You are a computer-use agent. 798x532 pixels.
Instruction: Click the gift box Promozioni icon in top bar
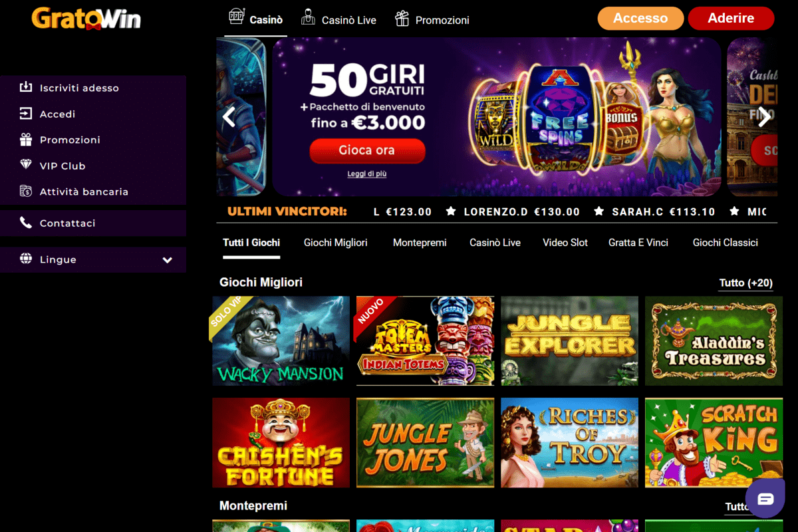click(402, 18)
